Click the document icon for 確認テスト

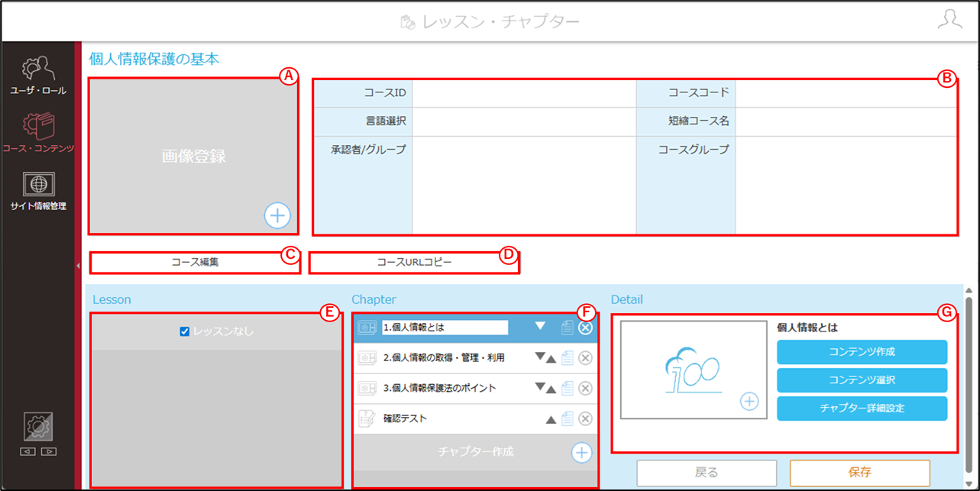coord(567,418)
